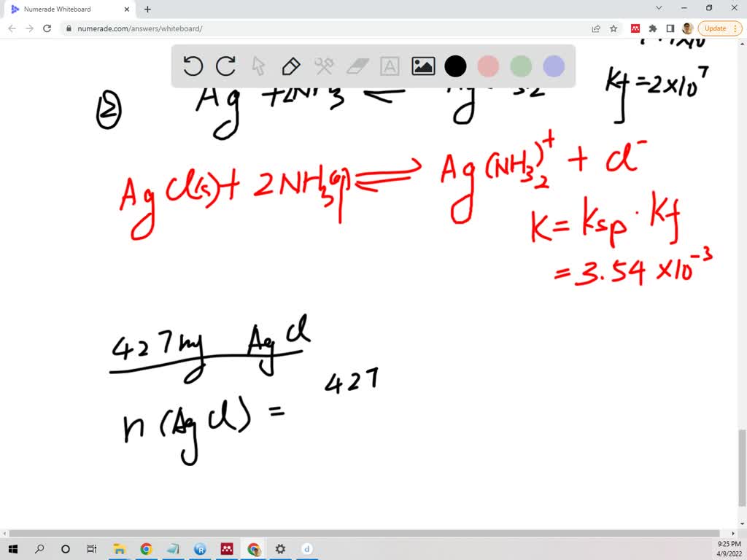This screenshot has height=560, width=747.
Task: Expand the Chrome profile avatar menu
Action: tap(686, 28)
